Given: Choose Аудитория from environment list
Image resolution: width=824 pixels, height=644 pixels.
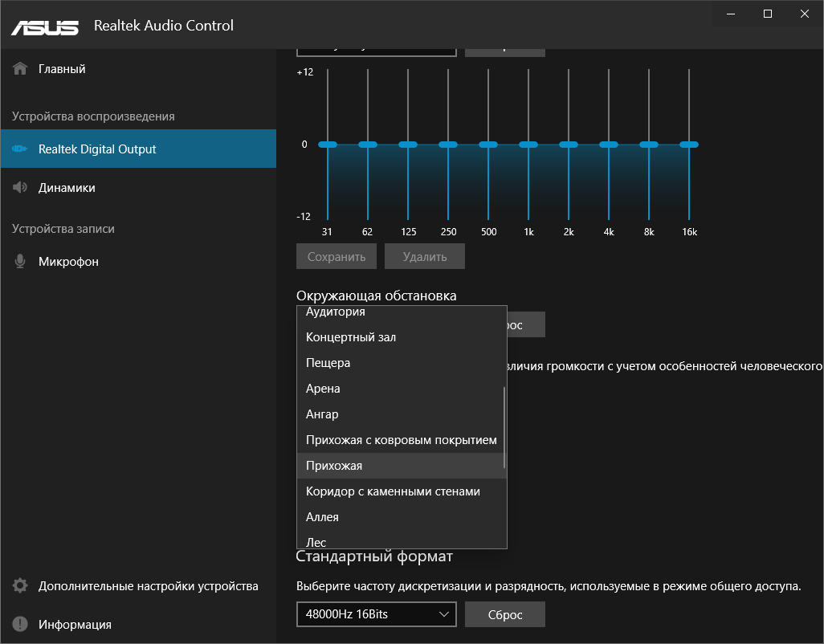Looking at the screenshot, I should (x=402, y=312).
